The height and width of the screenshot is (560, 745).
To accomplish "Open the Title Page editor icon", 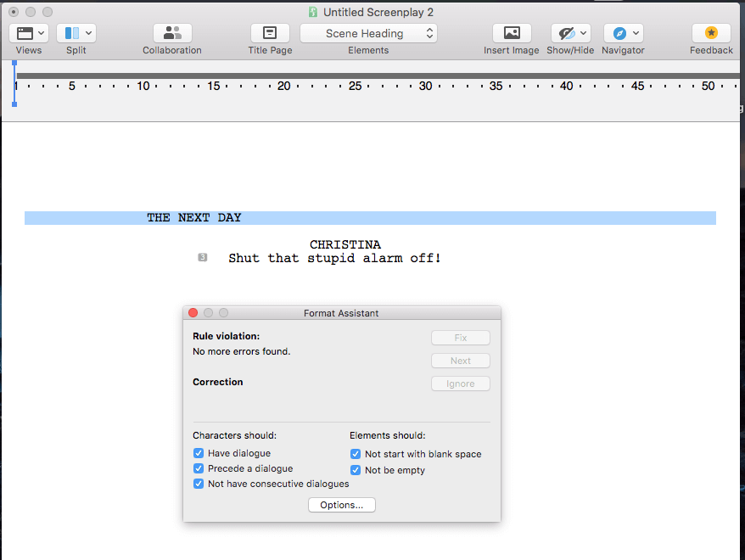I will (x=270, y=33).
